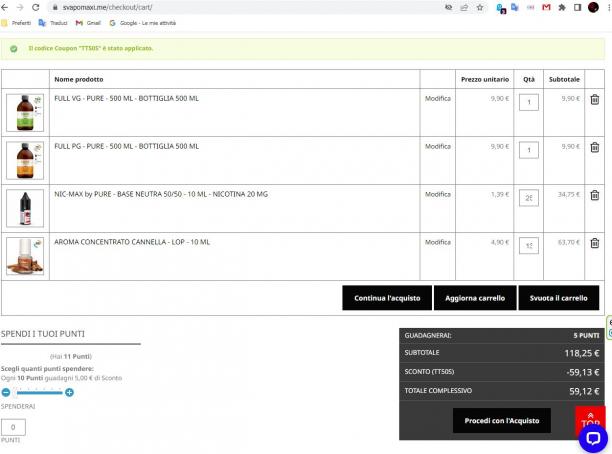Screen dimensions: 612x454
Task: Click the Aggiorna carrello button
Action: (x=475, y=298)
